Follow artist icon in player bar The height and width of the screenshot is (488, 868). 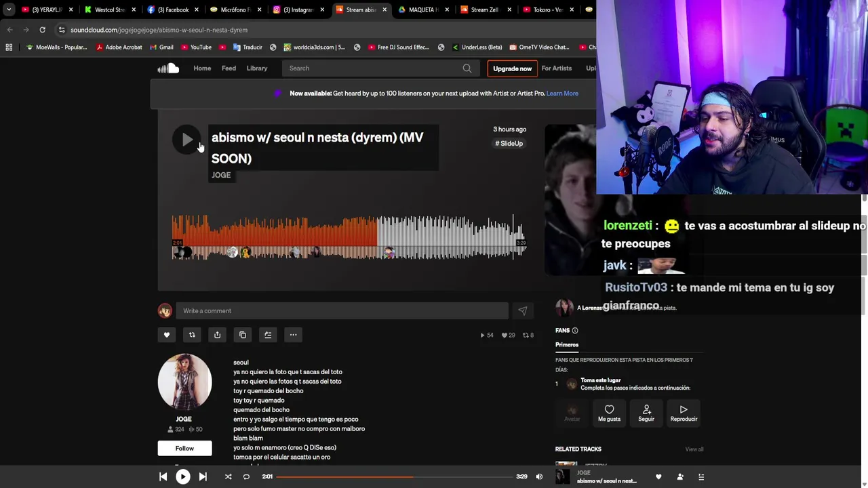[680, 476]
